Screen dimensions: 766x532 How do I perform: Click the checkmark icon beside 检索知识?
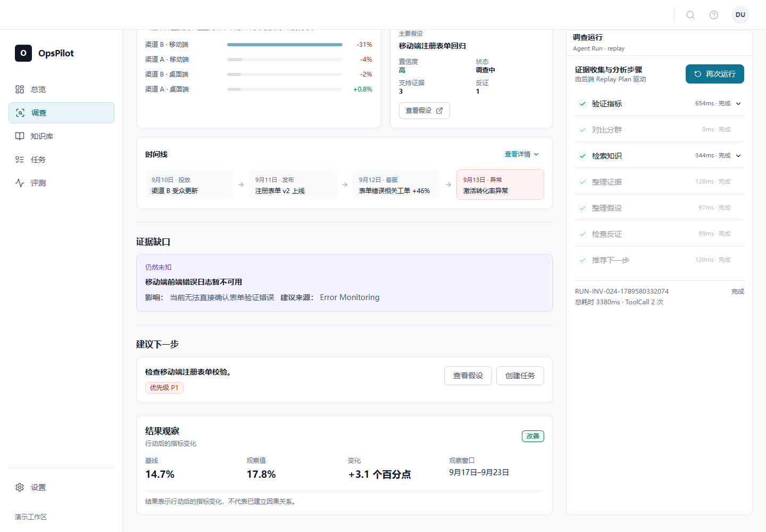coord(582,156)
